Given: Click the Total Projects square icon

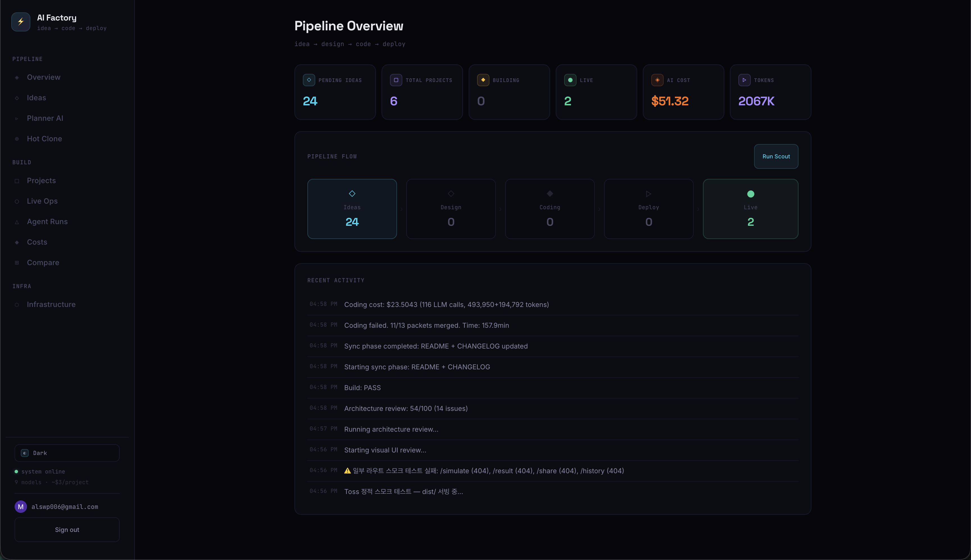Looking at the screenshot, I should [396, 80].
